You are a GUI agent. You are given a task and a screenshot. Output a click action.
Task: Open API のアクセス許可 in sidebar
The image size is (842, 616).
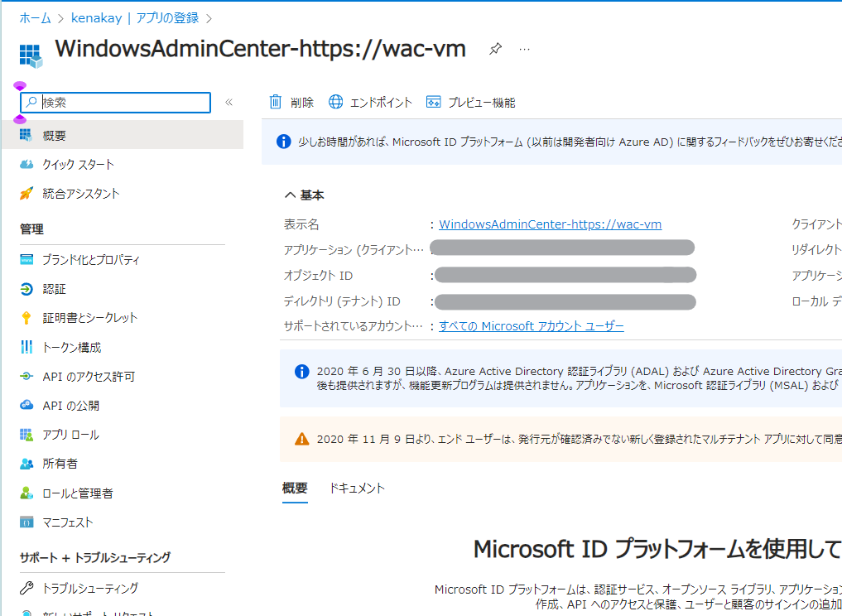click(x=88, y=377)
